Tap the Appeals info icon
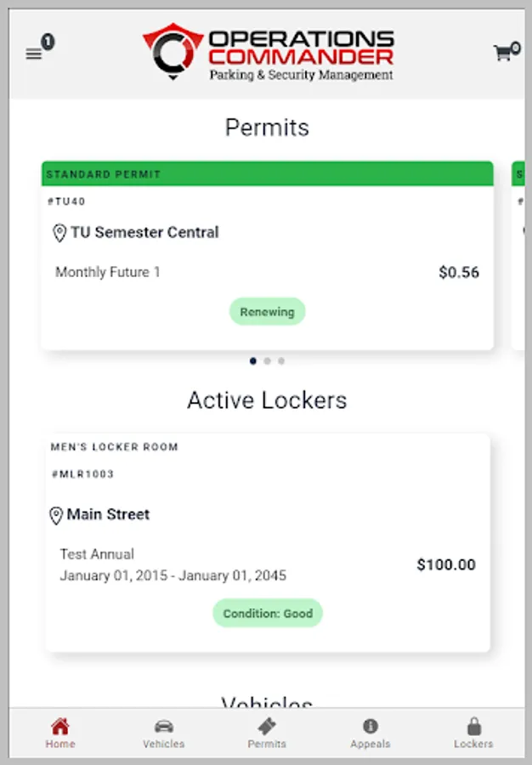This screenshot has width=532, height=765. point(371,727)
